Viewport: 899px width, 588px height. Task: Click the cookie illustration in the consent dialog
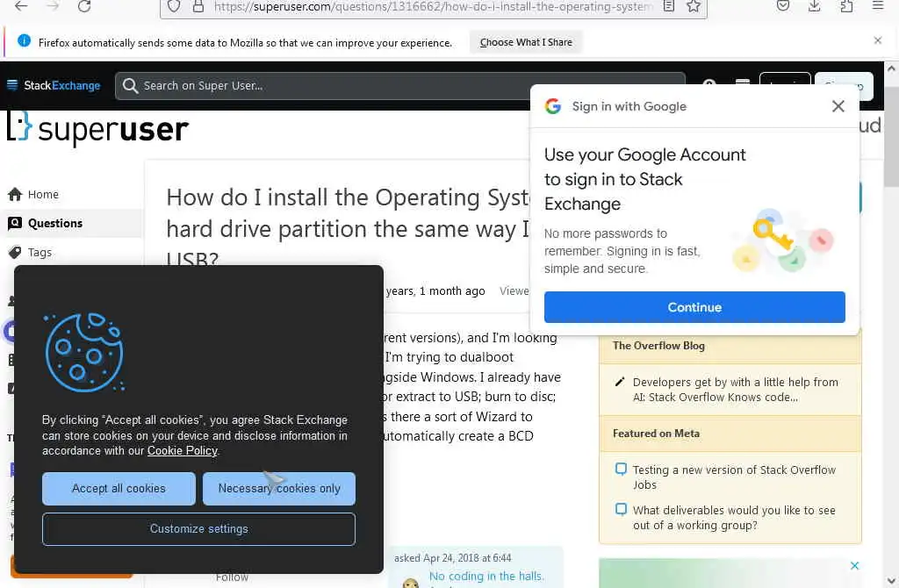point(83,352)
